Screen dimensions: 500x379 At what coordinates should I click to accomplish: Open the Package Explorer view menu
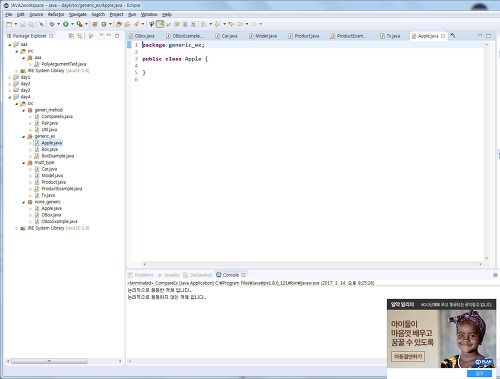(x=101, y=35)
